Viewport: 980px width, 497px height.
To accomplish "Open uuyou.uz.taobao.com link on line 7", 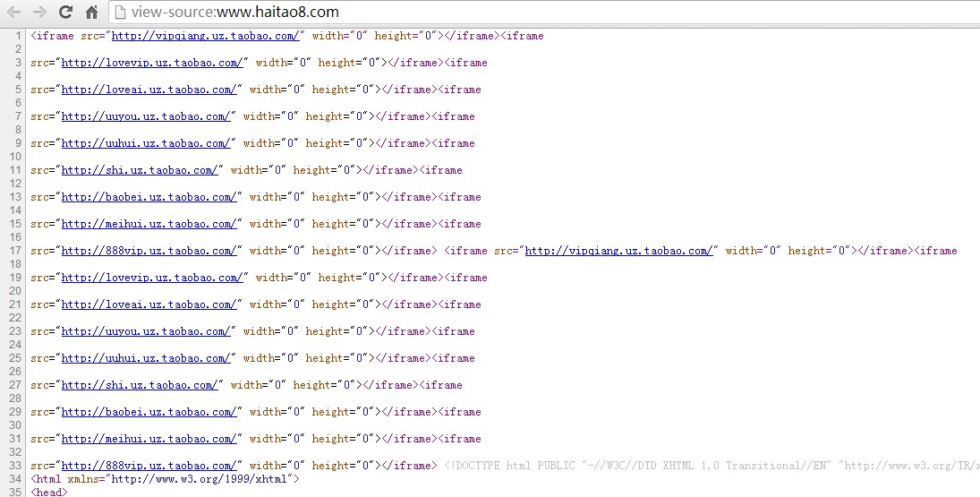I will coord(146,117).
